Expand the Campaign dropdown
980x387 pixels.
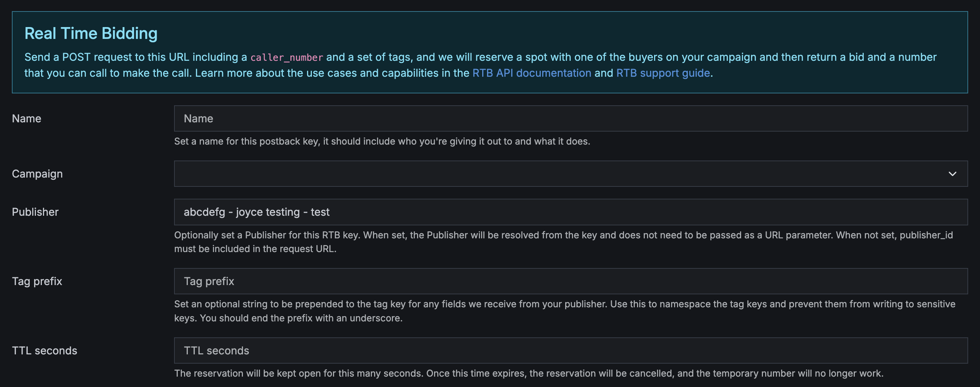coord(571,174)
